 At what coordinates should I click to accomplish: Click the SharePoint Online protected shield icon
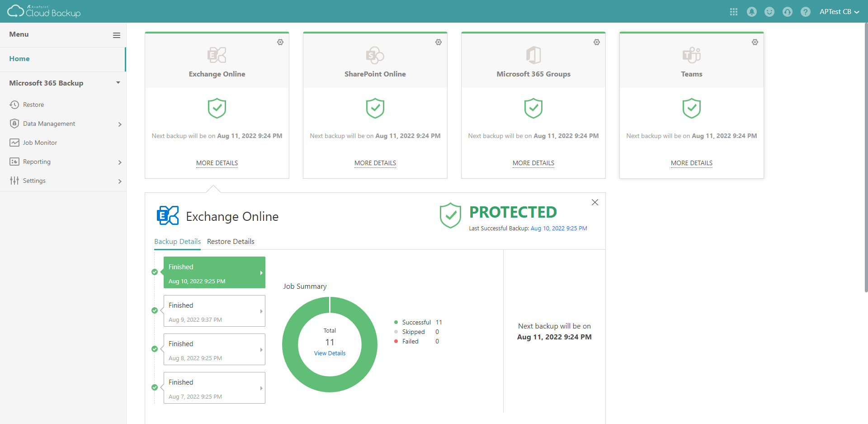(375, 108)
